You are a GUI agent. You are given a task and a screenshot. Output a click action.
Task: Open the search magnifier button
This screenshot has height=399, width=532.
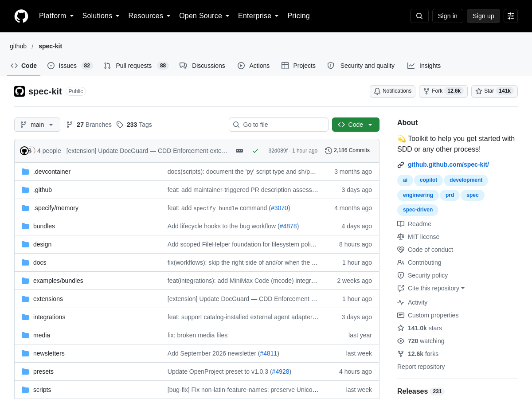click(x=419, y=16)
